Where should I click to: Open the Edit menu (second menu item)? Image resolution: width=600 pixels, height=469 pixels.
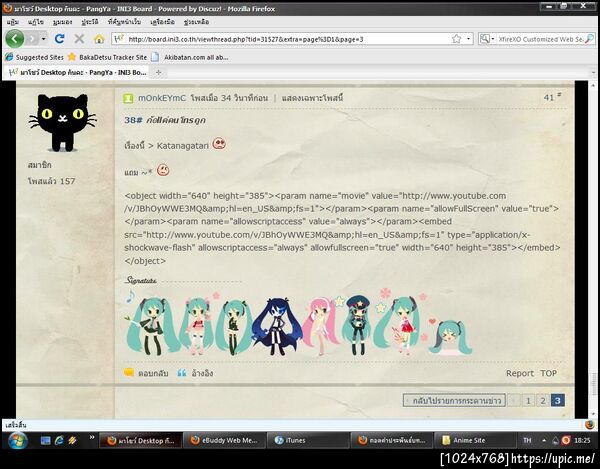pos(36,22)
